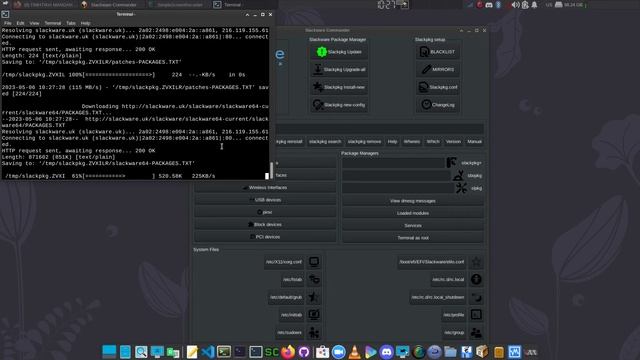Image resolution: width=640 pixels, height=360 pixels.
Task: Click the round icon beside rc.local
Action: tap(476, 280)
